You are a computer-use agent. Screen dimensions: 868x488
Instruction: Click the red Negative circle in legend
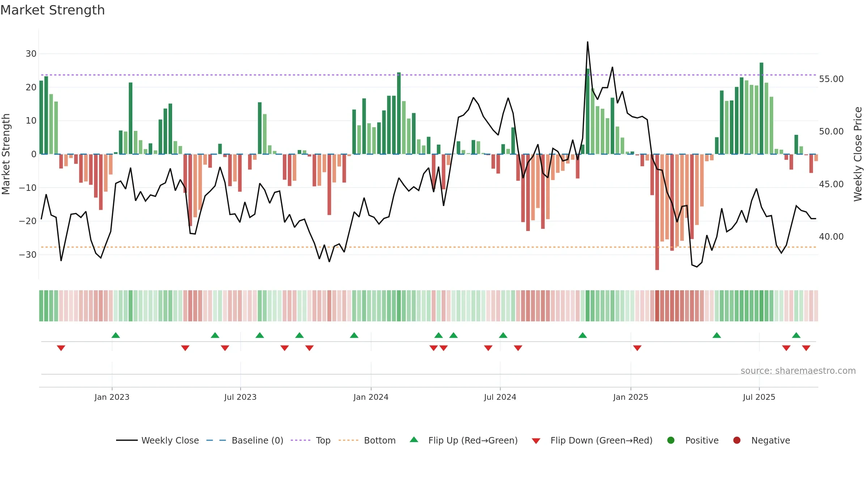point(737,440)
